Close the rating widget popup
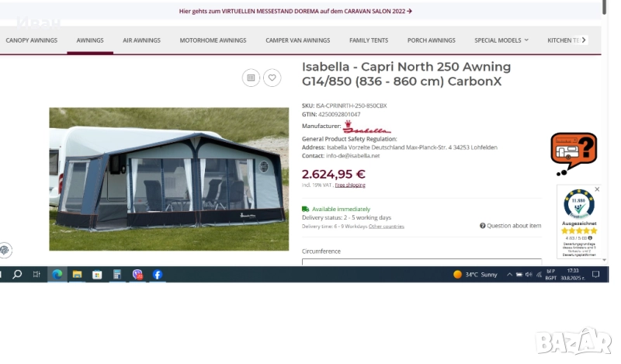The width and height of the screenshot is (621, 364). (597, 189)
